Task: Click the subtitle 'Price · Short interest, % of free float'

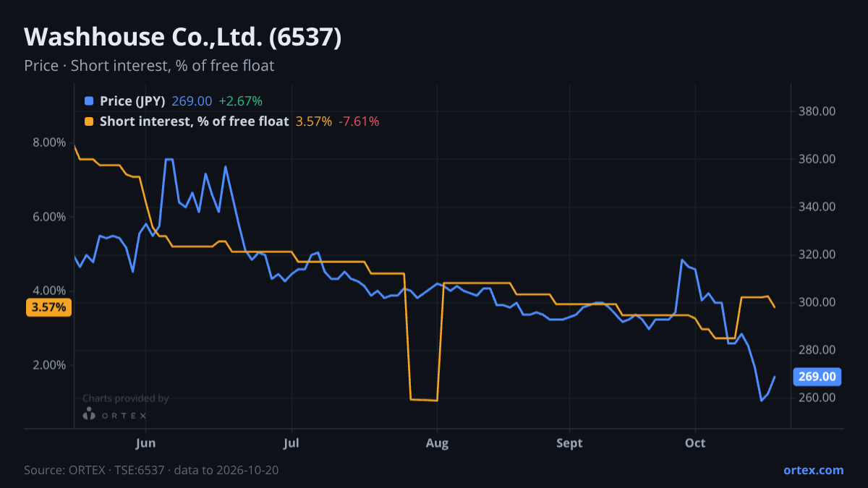Action: pyautogui.click(x=149, y=66)
